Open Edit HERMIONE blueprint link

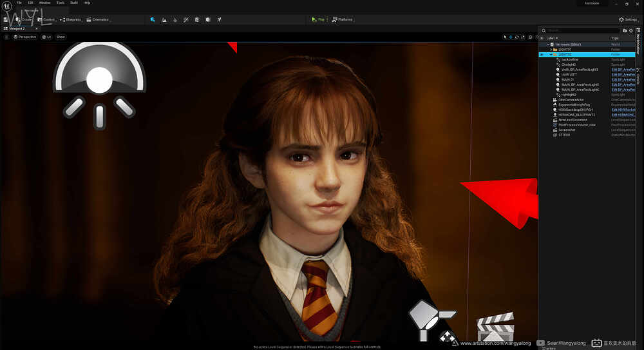pyautogui.click(x=623, y=115)
